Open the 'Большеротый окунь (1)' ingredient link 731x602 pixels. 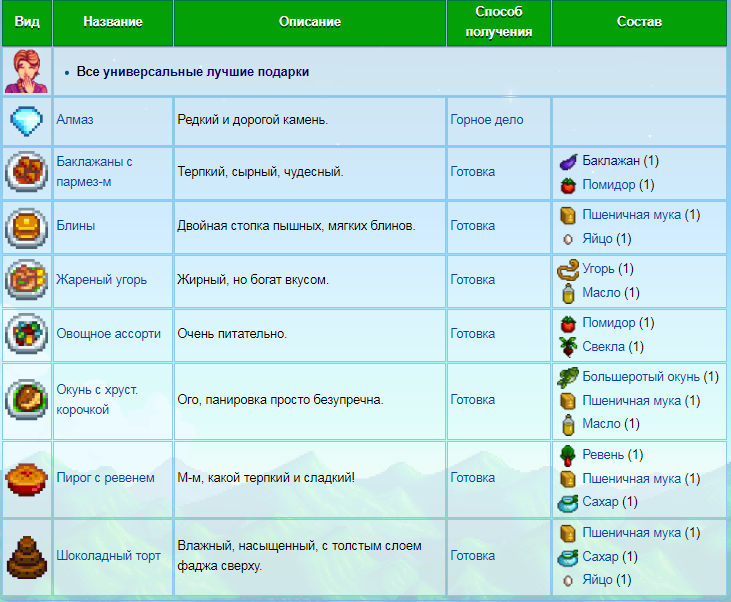650,377
